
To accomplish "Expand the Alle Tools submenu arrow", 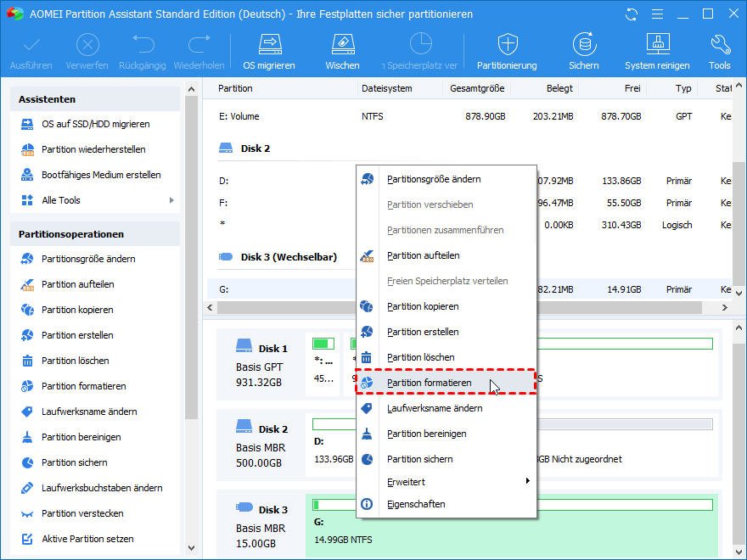I will (171, 200).
